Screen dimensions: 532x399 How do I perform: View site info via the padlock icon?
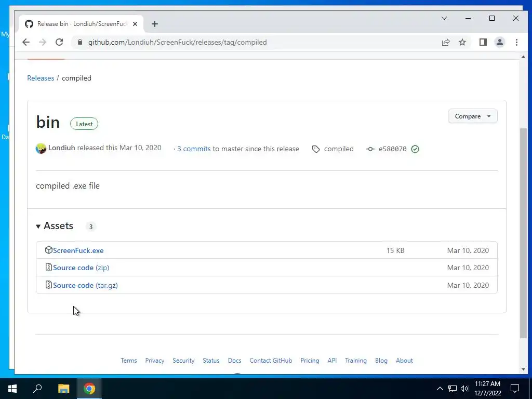click(79, 42)
